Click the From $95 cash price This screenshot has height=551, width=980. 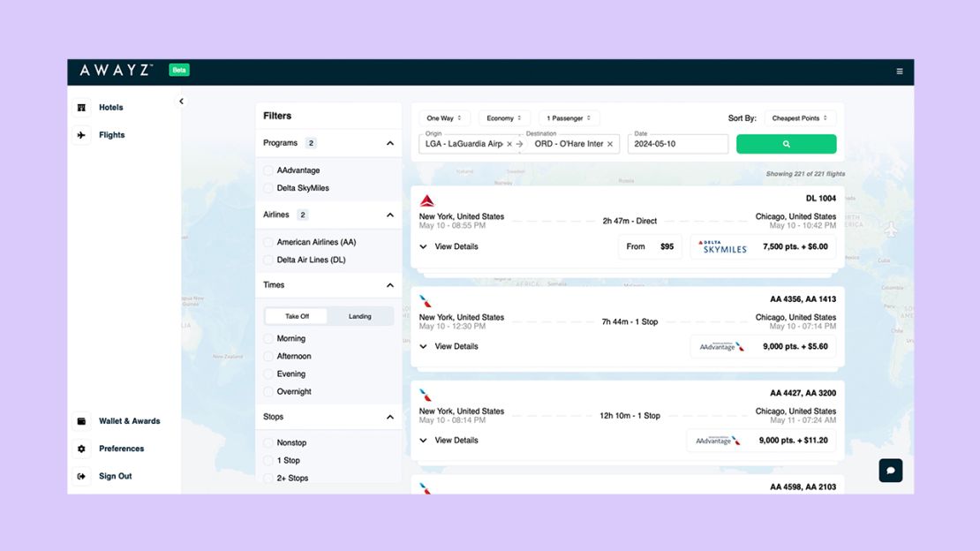coord(650,246)
